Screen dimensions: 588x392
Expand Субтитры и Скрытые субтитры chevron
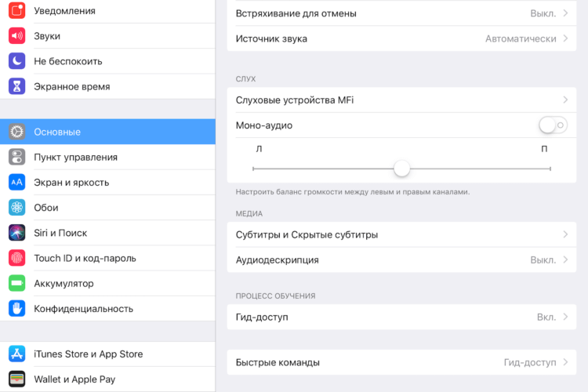[565, 234]
